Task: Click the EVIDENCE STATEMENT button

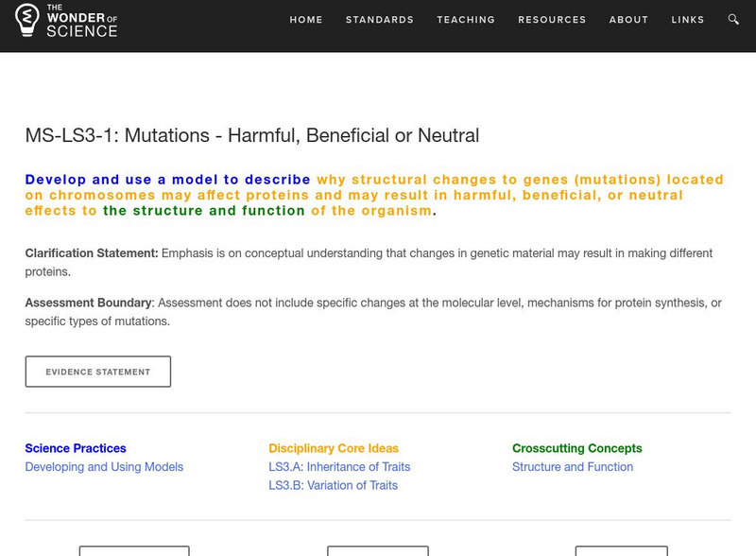Action: tap(98, 371)
